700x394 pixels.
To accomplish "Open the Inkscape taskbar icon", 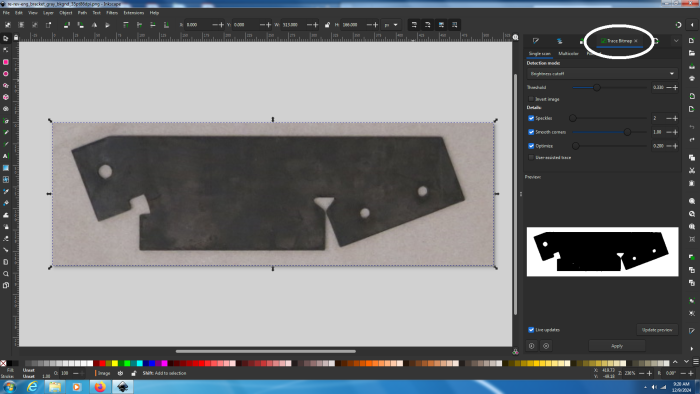I will click(x=123, y=387).
